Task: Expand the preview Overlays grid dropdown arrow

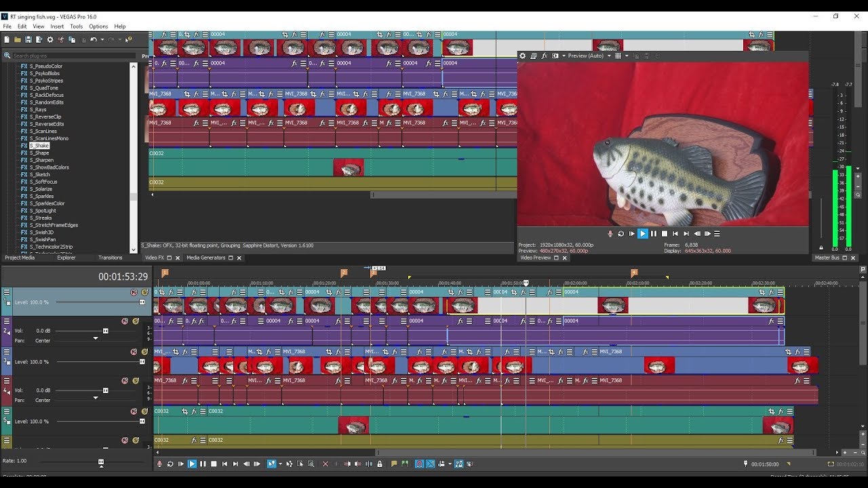Action: coord(626,56)
